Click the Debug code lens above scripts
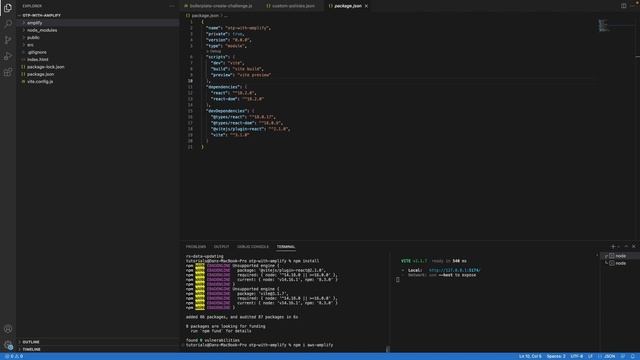640x360 pixels. pyautogui.click(x=214, y=51)
